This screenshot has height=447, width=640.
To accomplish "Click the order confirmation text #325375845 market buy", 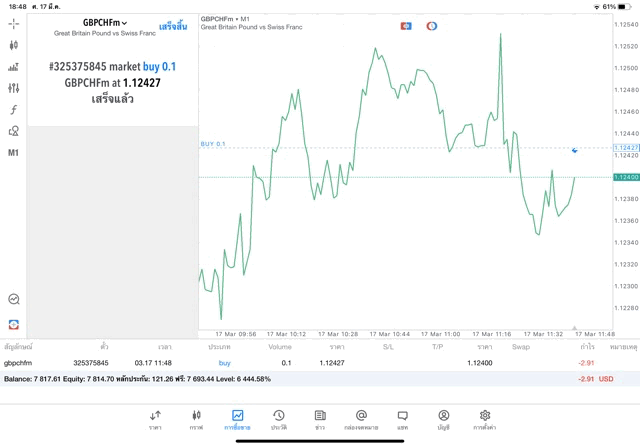I will [112, 67].
